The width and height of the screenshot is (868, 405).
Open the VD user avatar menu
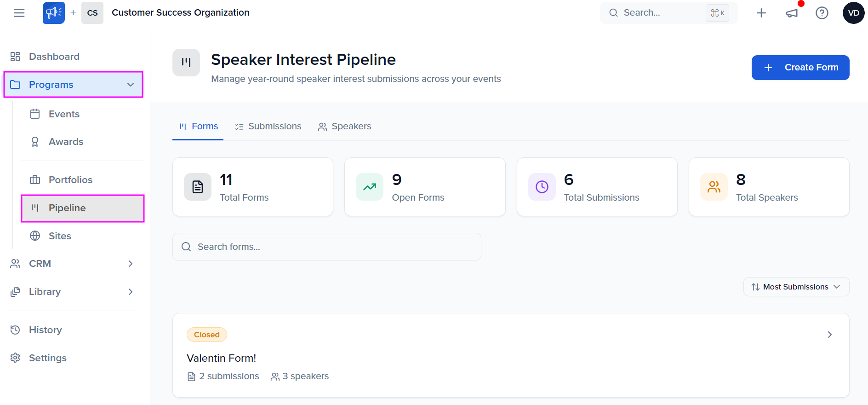[x=853, y=13]
